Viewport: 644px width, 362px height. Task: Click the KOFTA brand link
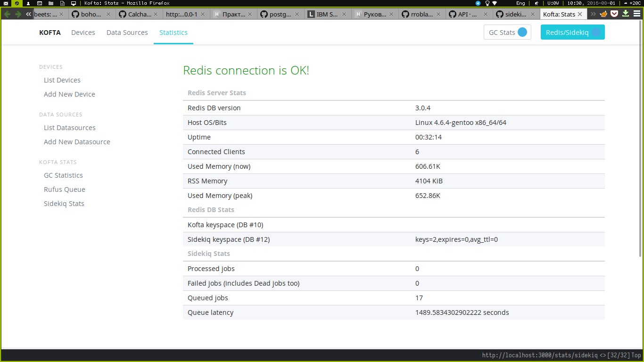click(50, 33)
